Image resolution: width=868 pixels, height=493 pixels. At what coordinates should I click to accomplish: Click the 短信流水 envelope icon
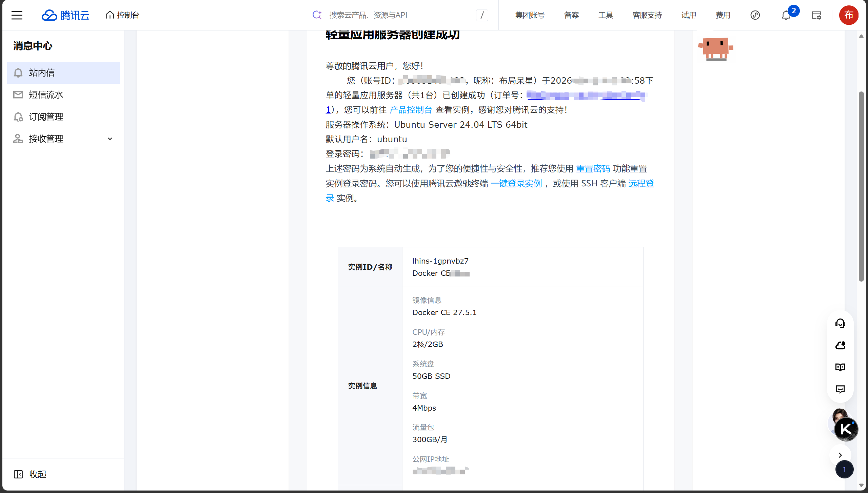(x=18, y=95)
